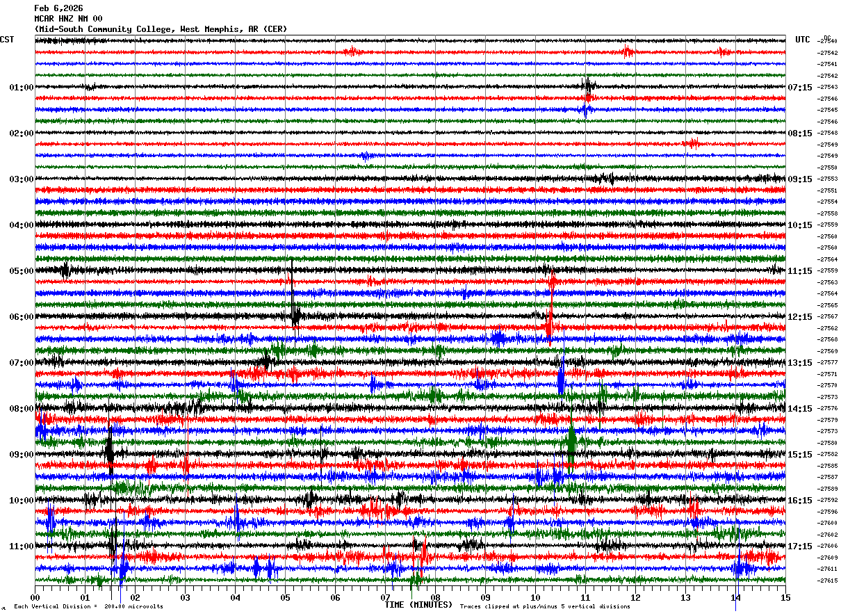The width and height of the screenshot is (841, 616).
Task: Click the DC offset value -27600
Action: (828, 523)
